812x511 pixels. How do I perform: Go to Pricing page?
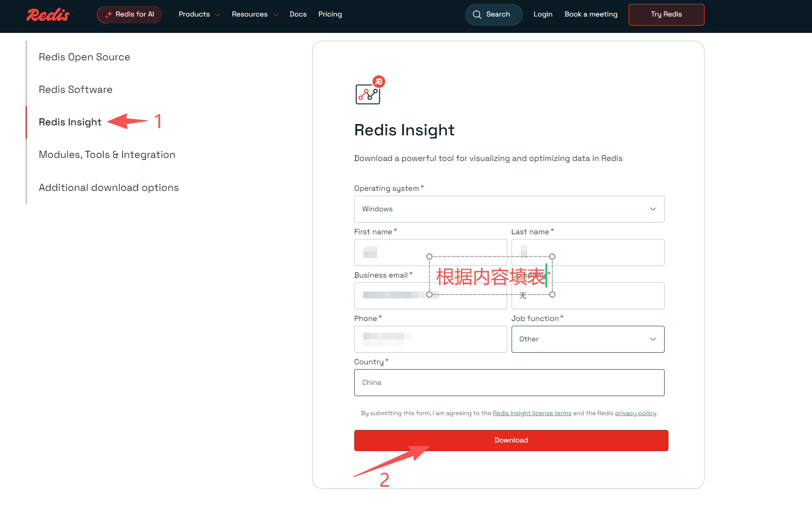click(330, 14)
